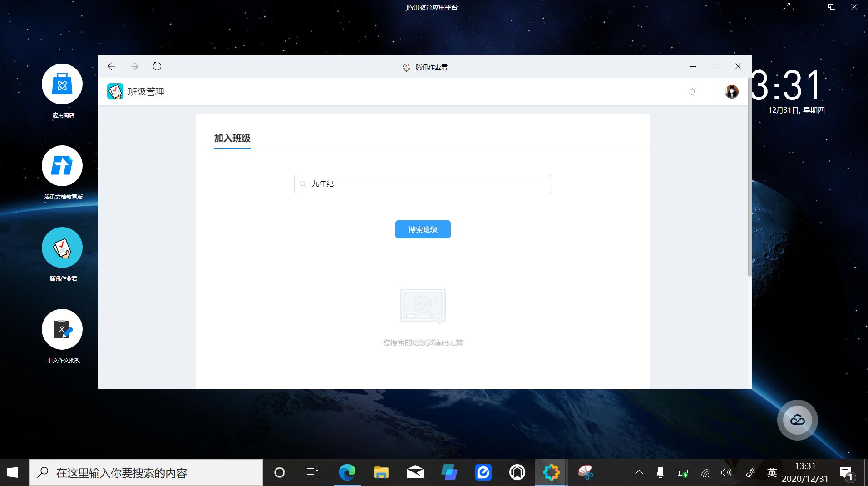This screenshot has width=868, height=486.
Task: Open File Explorer from taskbar
Action: pos(381,472)
